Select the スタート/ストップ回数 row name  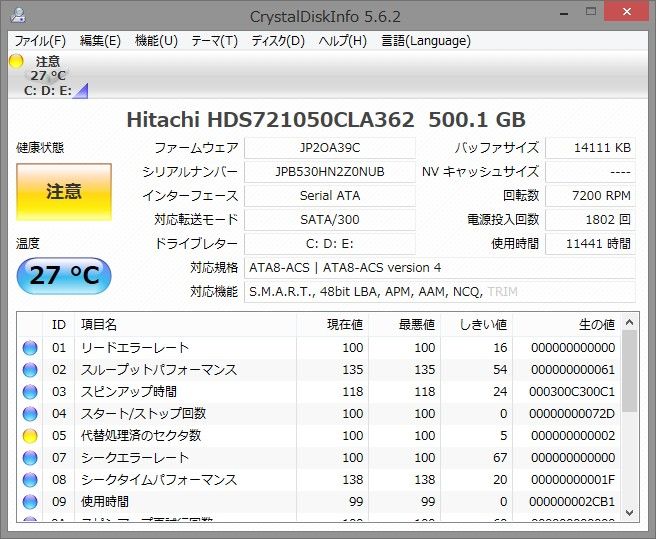pos(144,414)
